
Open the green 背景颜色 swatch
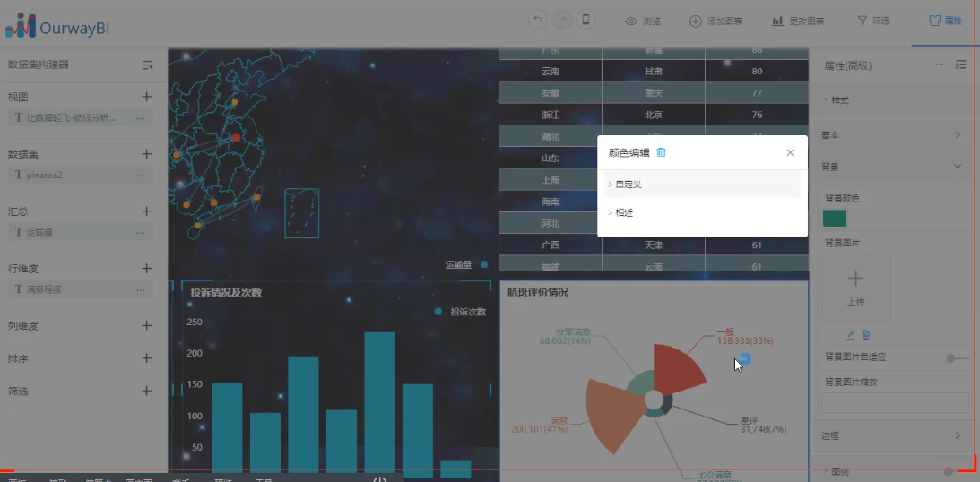tap(835, 219)
